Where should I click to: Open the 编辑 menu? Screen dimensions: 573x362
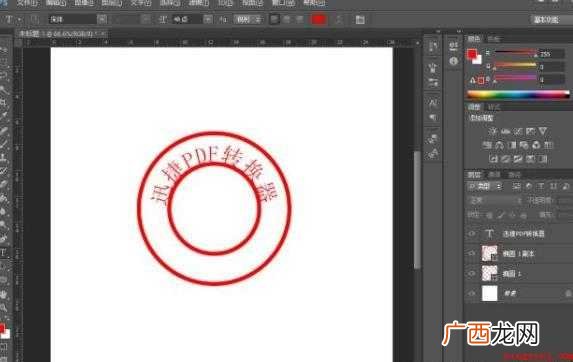[56, 3]
